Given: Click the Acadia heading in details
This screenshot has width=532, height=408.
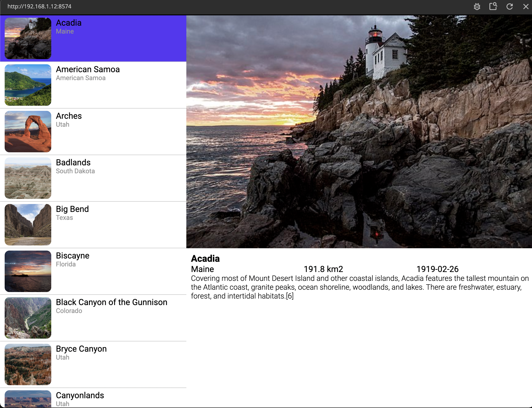Looking at the screenshot, I should point(205,259).
